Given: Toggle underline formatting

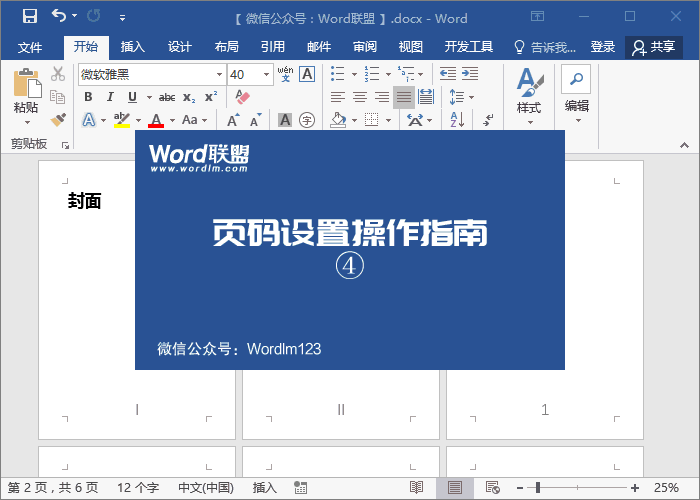Looking at the screenshot, I should pyautogui.click(x=132, y=97).
